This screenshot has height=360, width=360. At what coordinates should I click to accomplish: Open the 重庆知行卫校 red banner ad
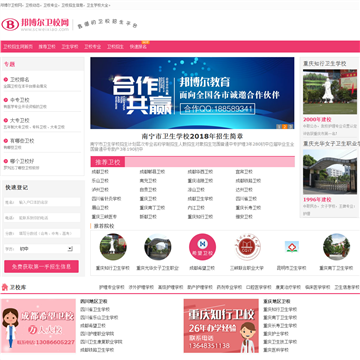[x=221, y=326]
